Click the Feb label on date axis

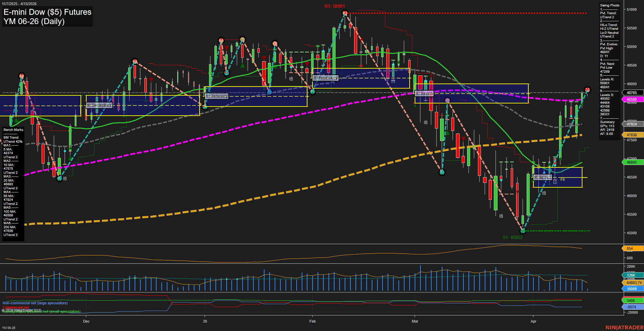(x=312, y=321)
